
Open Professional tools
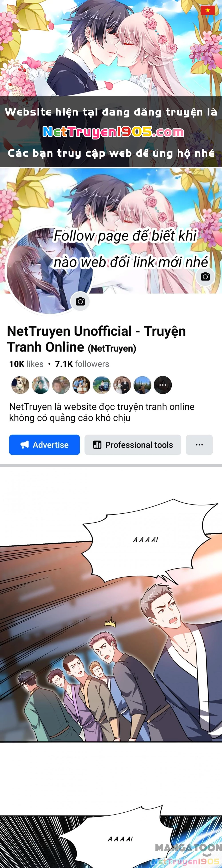(x=133, y=445)
